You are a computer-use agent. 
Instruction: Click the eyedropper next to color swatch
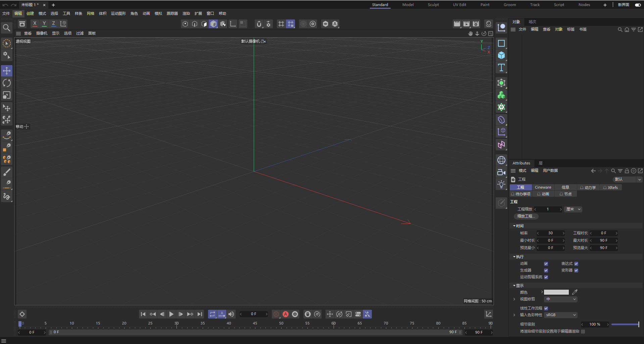point(575,292)
